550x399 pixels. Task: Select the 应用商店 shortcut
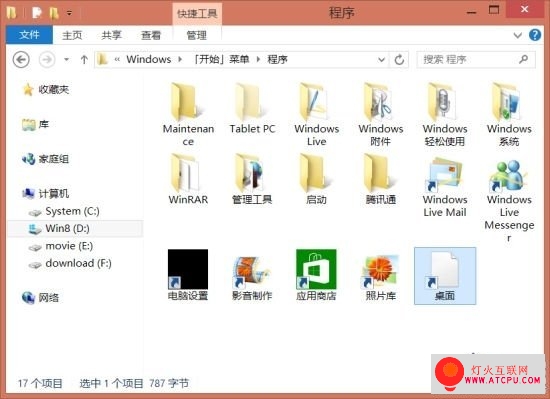[x=316, y=275]
